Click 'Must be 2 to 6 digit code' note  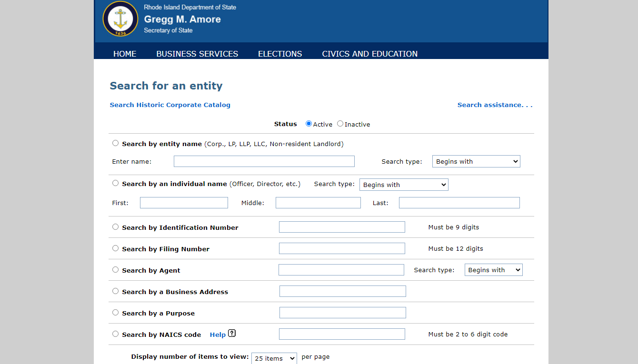468,334
